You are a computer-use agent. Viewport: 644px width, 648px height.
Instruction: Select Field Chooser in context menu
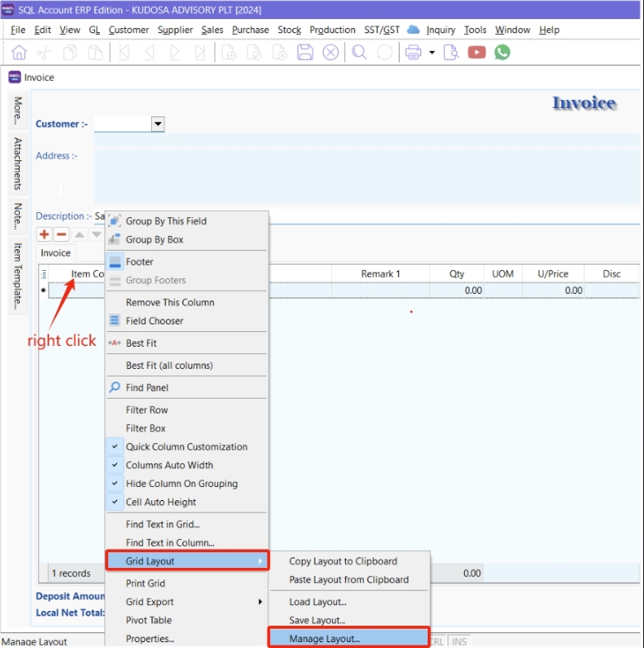coord(154,320)
